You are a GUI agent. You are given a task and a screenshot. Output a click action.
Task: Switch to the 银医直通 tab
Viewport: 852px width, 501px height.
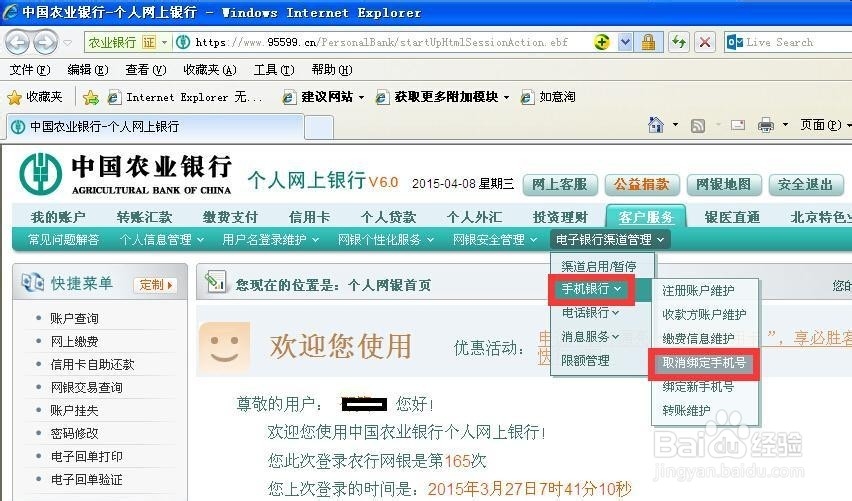[732, 217]
